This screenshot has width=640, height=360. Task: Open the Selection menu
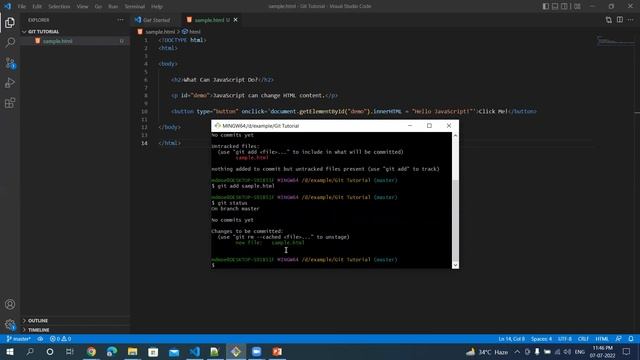(x=59, y=7)
